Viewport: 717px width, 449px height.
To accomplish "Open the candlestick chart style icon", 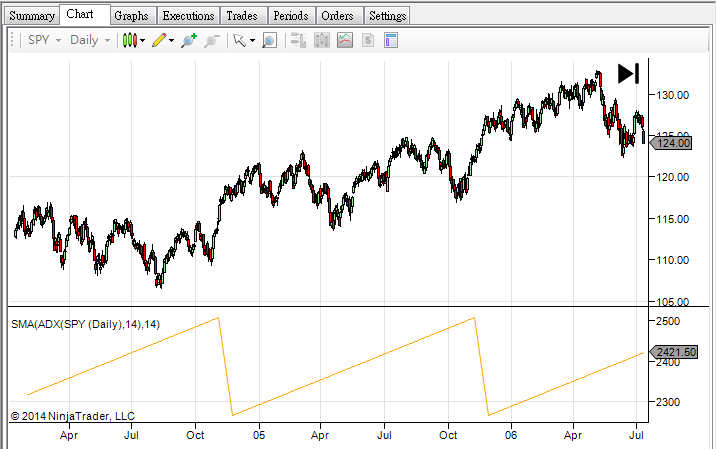I will (x=129, y=40).
